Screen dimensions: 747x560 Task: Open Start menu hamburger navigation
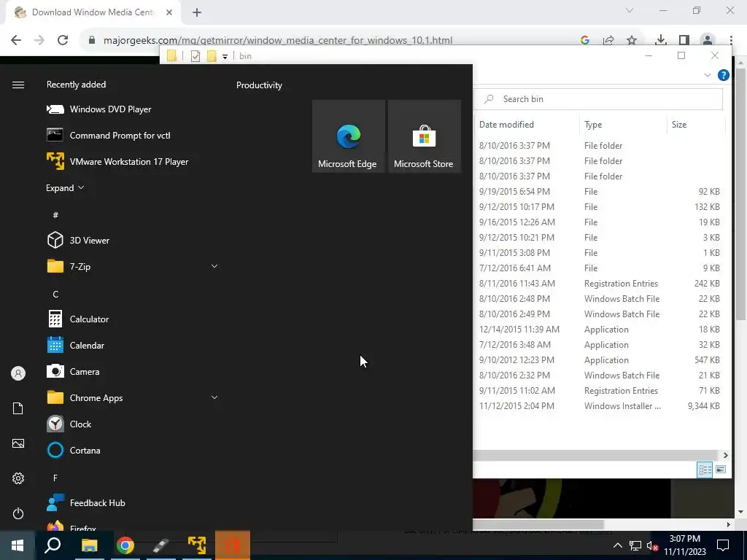18,85
